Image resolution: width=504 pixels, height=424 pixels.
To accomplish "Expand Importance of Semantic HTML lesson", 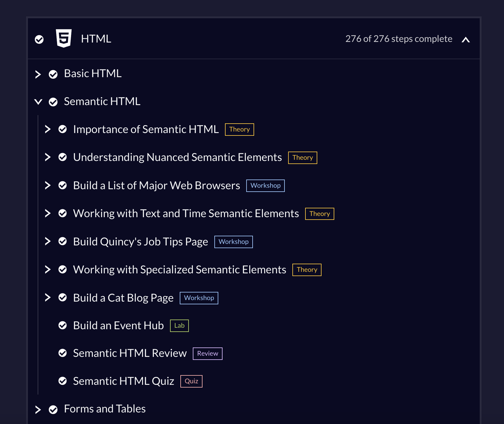I will 48,129.
